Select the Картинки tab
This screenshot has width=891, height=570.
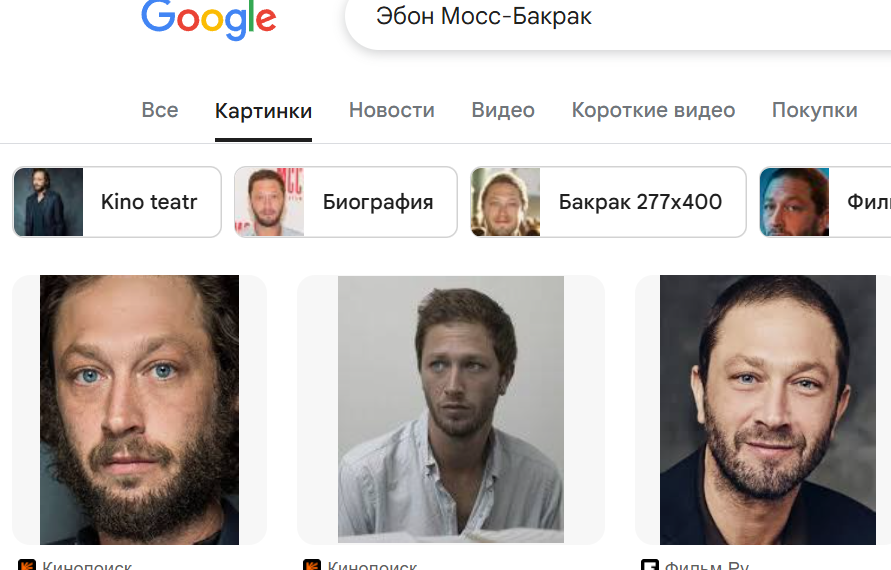(x=263, y=111)
